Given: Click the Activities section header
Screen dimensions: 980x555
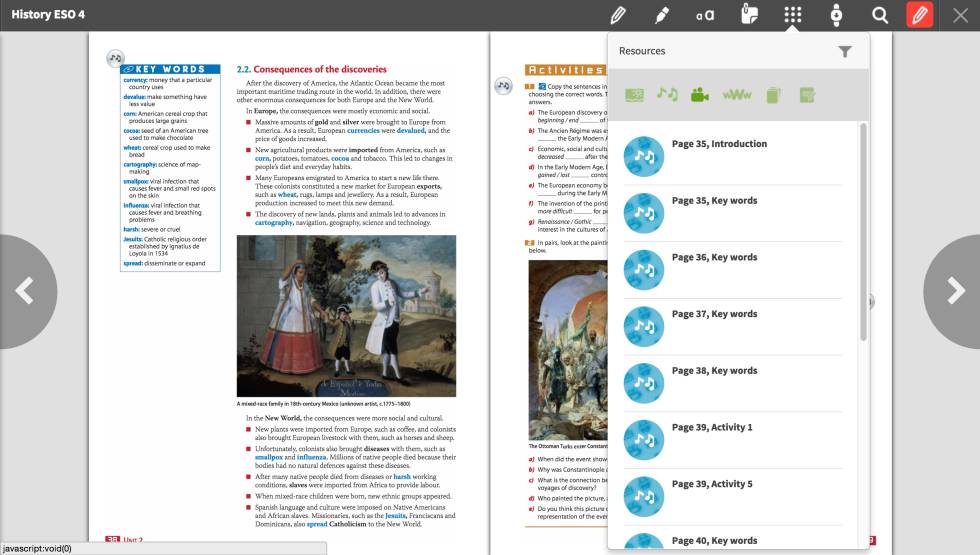Looking at the screenshot, I should [566, 70].
